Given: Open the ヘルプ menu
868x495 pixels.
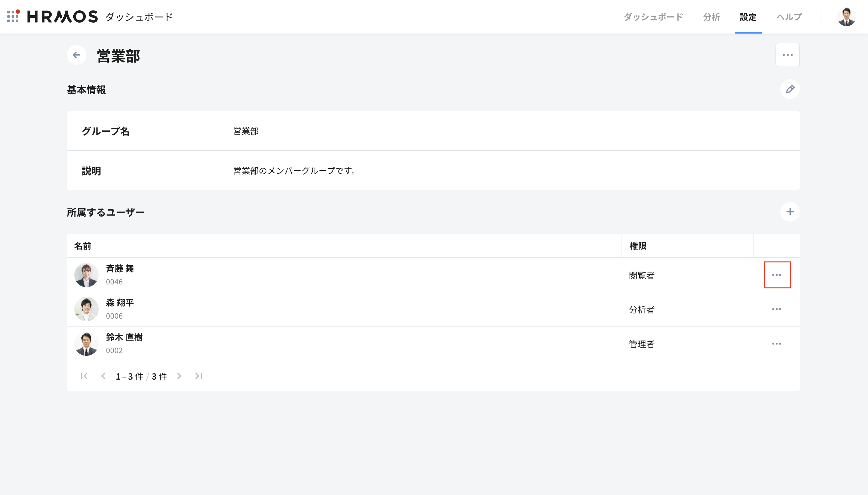Looking at the screenshot, I should pyautogui.click(x=789, y=17).
